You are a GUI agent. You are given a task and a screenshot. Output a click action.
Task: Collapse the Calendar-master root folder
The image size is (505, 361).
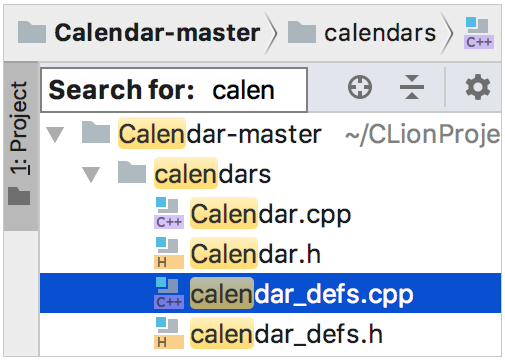point(55,134)
